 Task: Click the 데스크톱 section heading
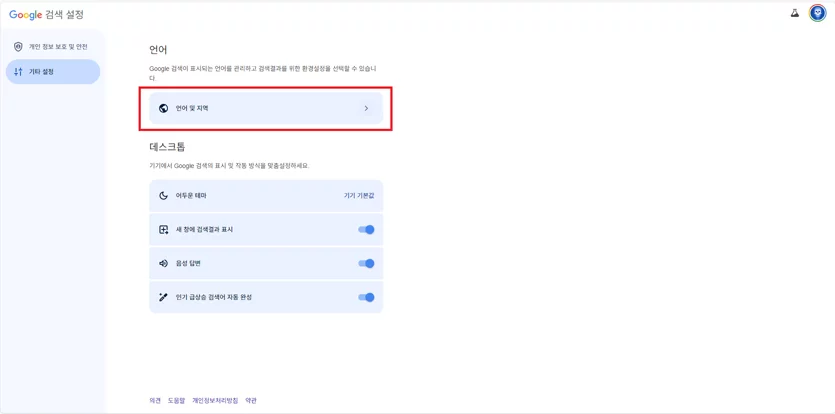click(x=167, y=147)
